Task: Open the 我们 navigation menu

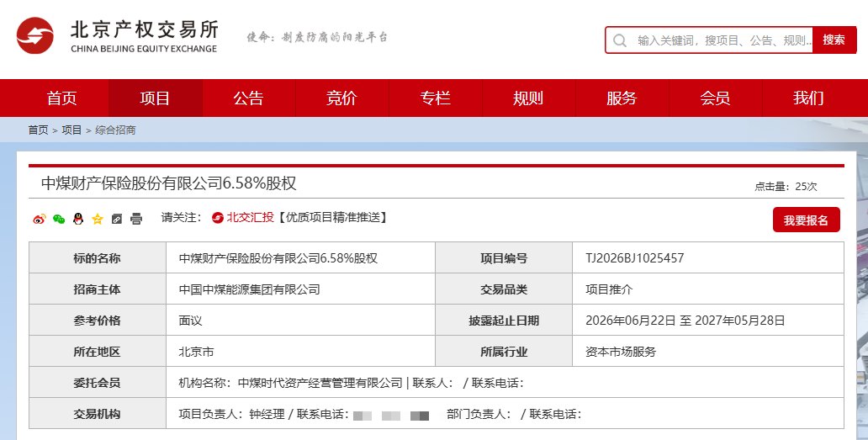Action: [809, 98]
